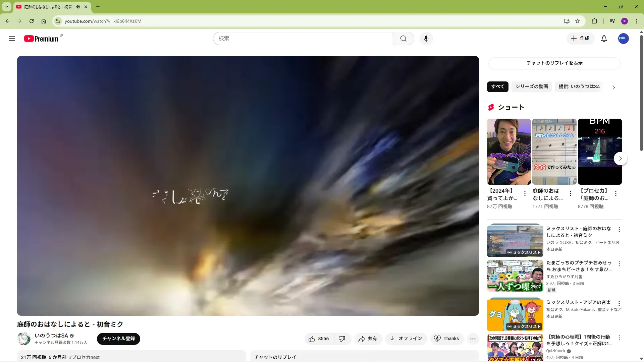The height and width of the screenshot is (362, 644).
Task: Subscribe with the チャンネル登録 button
Action: pos(118,339)
